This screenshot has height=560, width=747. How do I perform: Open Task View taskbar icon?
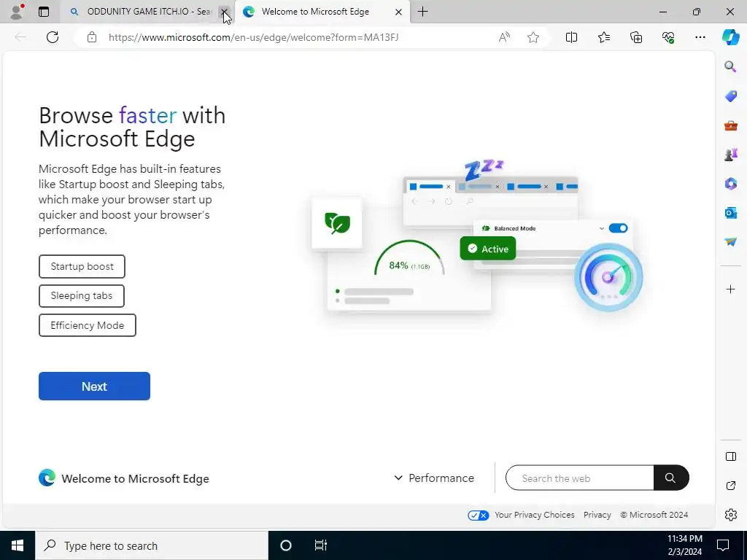click(x=321, y=545)
